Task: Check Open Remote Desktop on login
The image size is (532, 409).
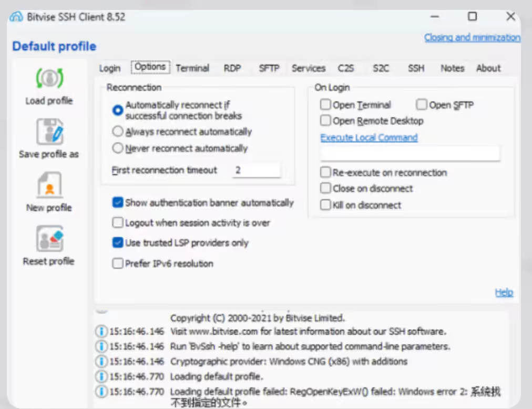Action: (325, 120)
